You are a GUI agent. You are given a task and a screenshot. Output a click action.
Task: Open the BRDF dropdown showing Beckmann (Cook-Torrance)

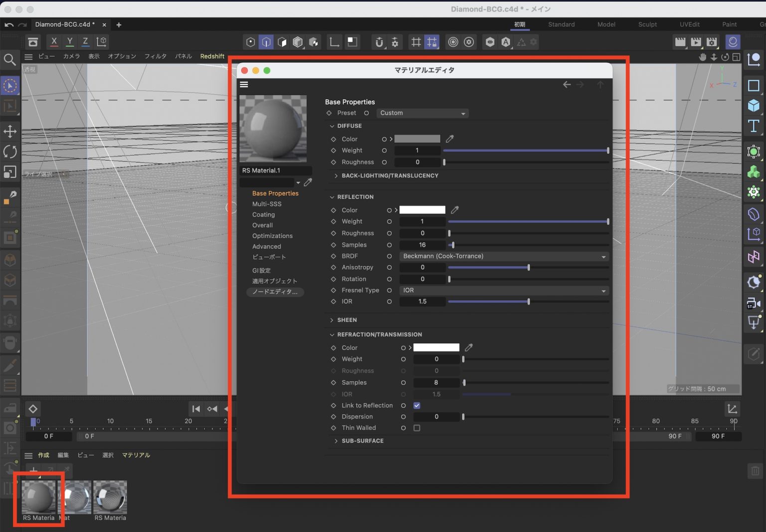504,256
